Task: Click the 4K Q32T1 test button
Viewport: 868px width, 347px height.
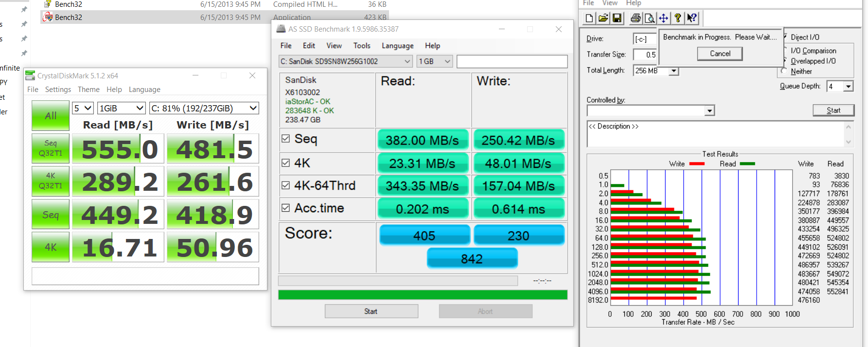Action: pyautogui.click(x=51, y=181)
